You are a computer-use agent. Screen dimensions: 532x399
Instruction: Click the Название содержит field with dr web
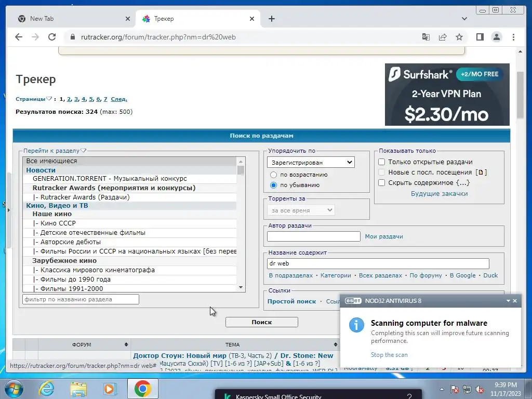378,263
